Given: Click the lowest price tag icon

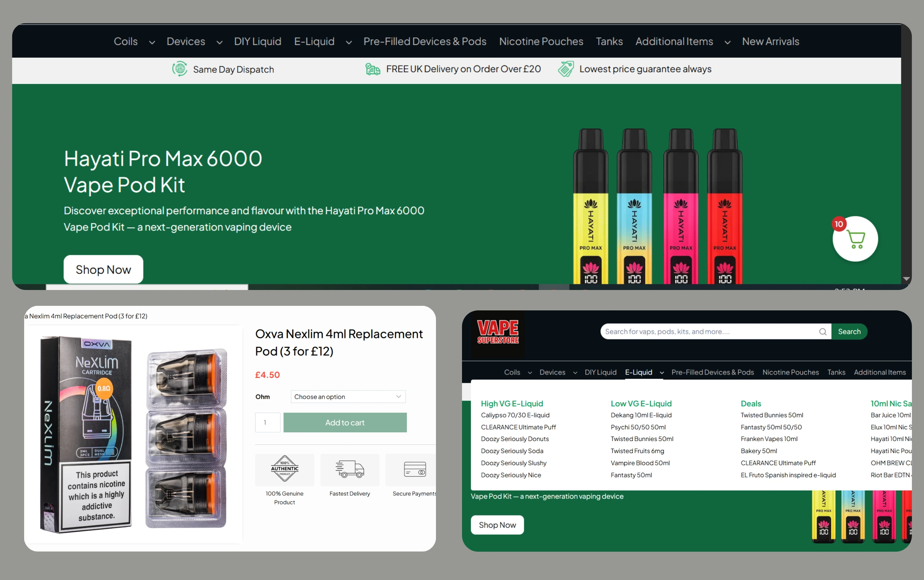Looking at the screenshot, I should [x=565, y=69].
